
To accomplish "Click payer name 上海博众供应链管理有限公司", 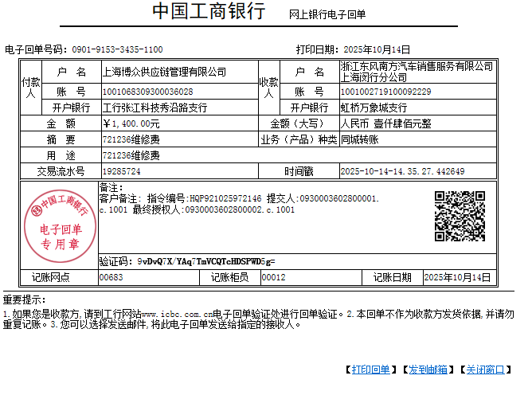I will (164, 72).
